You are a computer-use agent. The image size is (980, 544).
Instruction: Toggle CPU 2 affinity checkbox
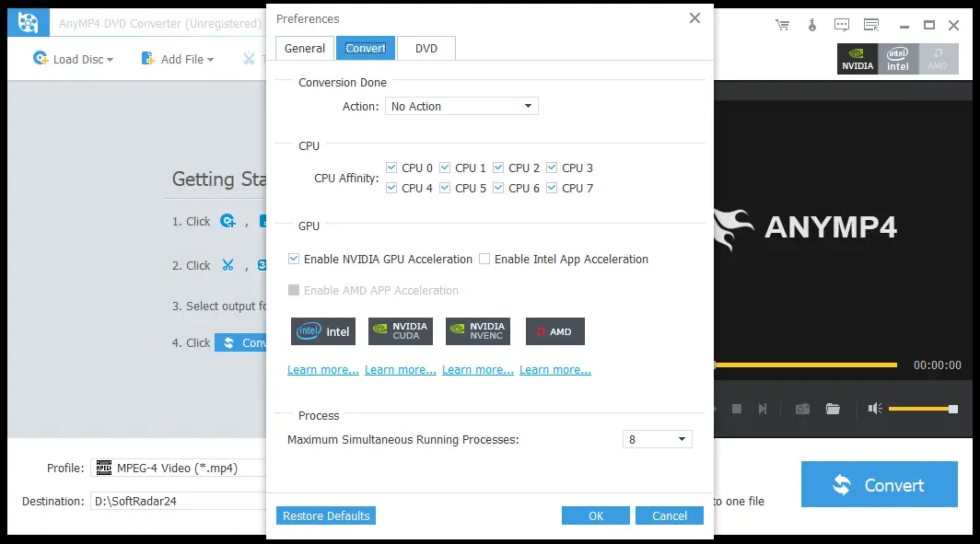coord(498,168)
